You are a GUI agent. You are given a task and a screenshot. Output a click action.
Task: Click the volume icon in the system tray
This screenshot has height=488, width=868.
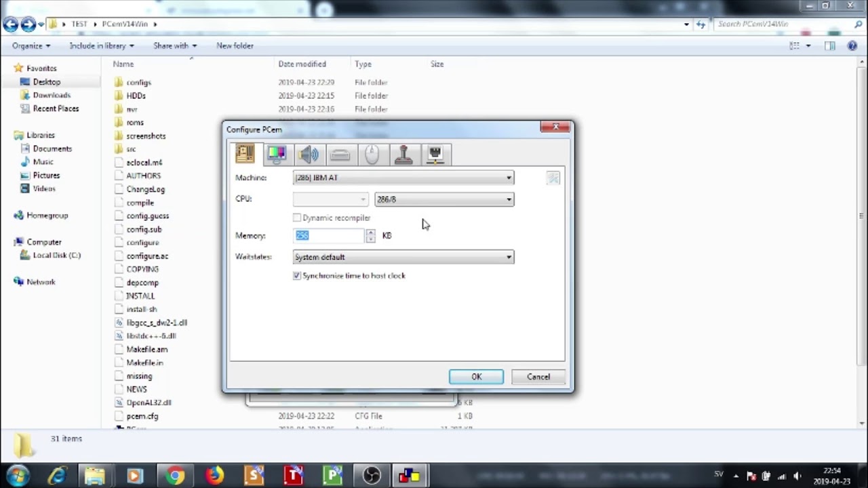(797, 476)
